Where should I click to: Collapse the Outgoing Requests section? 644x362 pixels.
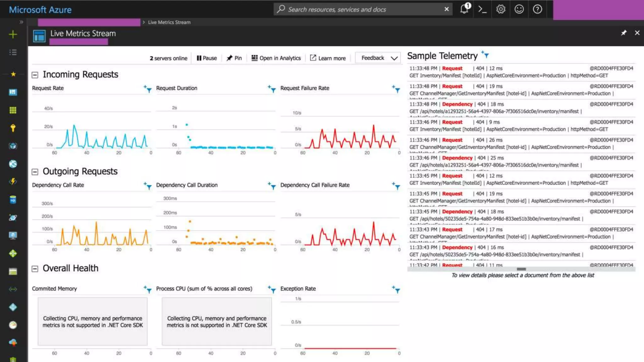click(35, 172)
